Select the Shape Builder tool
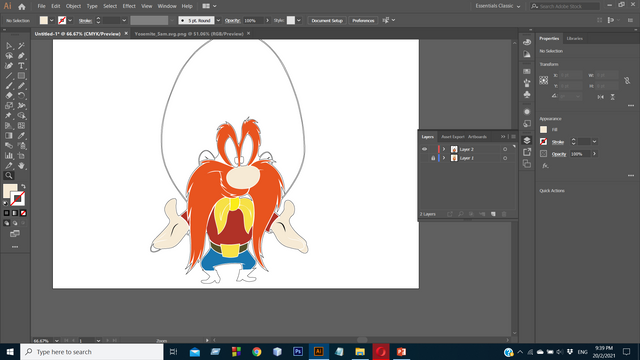The width and height of the screenshot is (640, 360). pyautogui.click(x=21, y=116)
